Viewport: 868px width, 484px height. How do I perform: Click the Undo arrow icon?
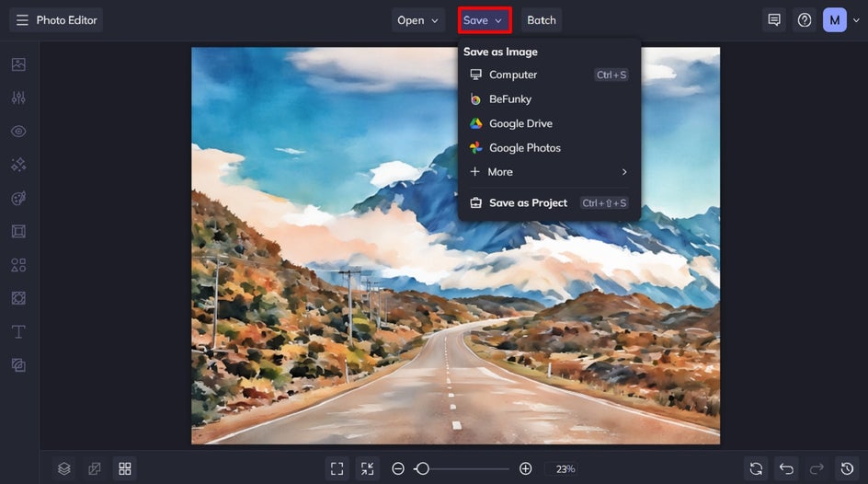787,469
